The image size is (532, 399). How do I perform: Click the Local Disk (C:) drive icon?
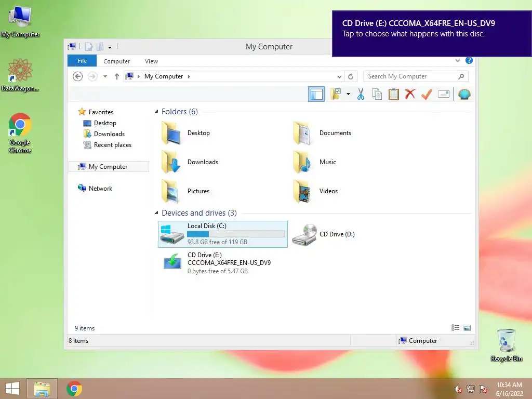(171, 234)
